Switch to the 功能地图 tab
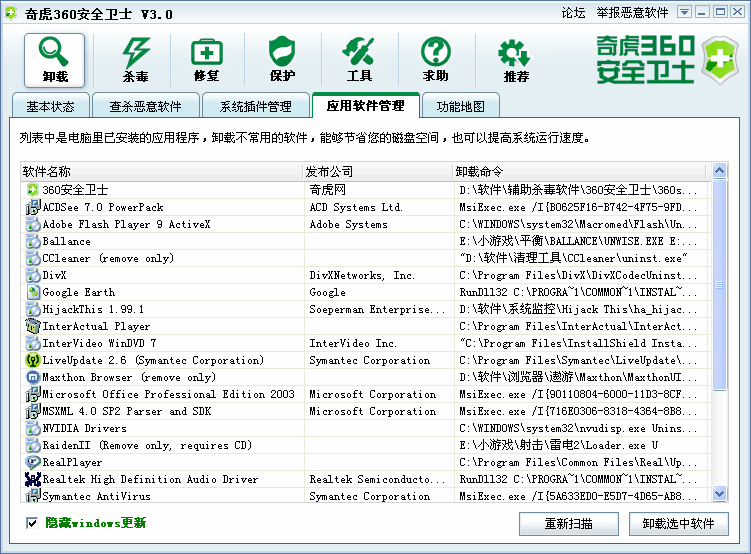This screenshot has width=751, height=554. (460, 106)
